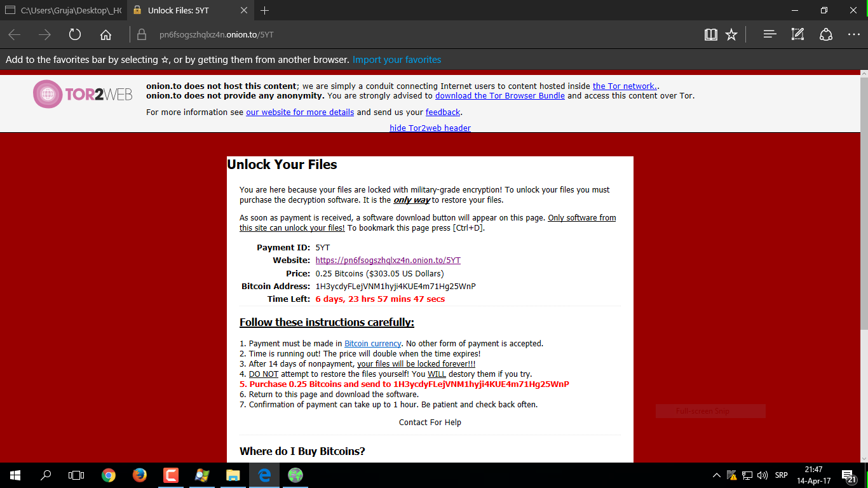This screenshot has width=868, height=488.
Task: Open Reading view from the toolbar
Action: pos(711,35)
